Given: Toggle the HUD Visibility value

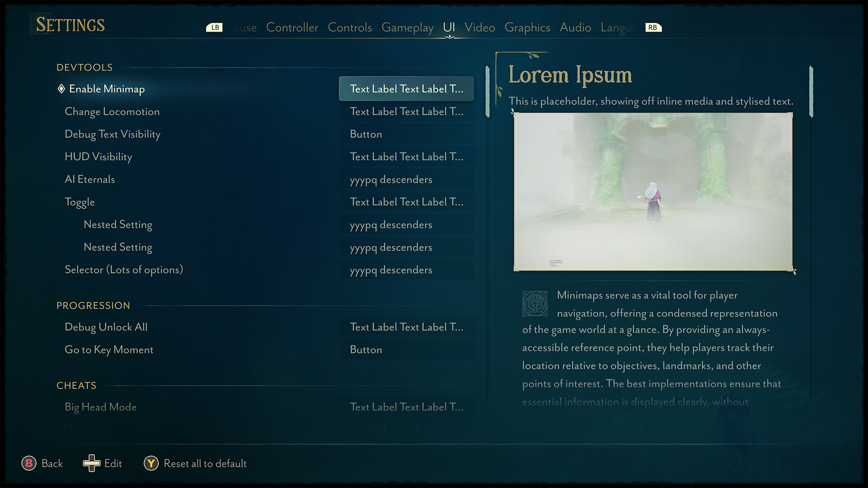Looking at the screenshot, I should tap(406, 157).
